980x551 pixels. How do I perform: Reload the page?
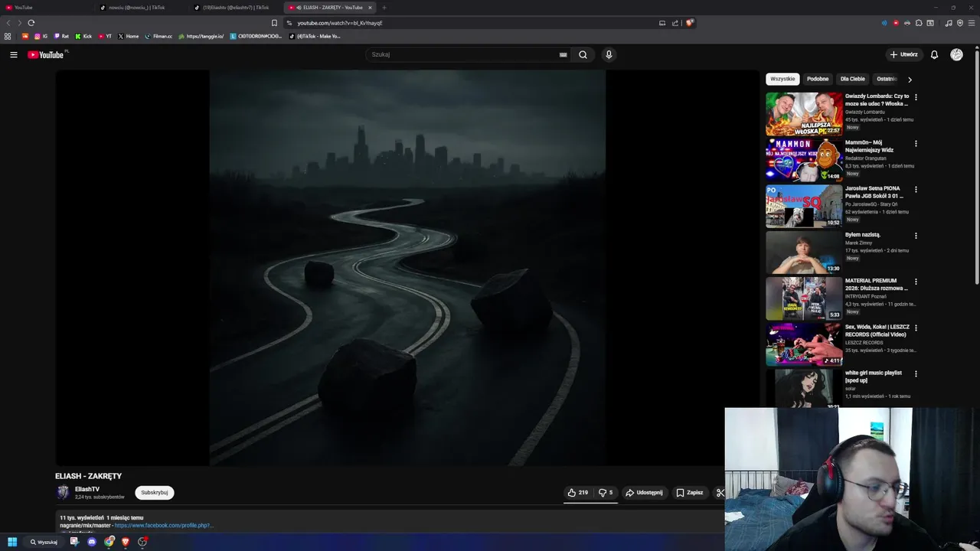[31, 23]
